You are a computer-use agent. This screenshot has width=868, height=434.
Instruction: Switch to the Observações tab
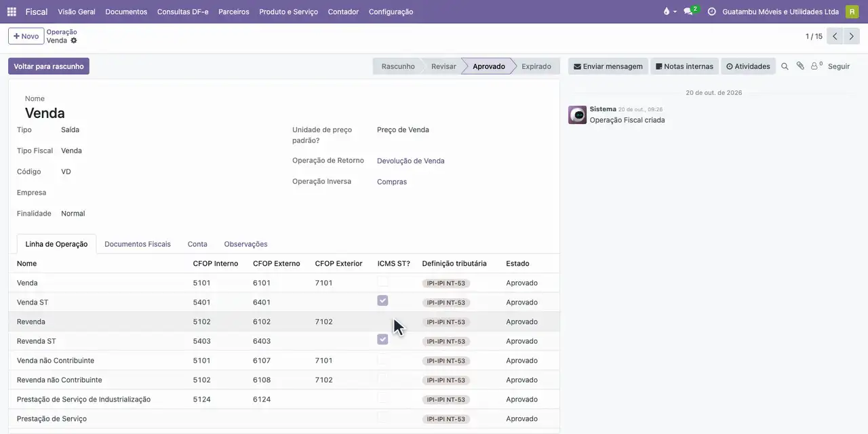(245, 244)
